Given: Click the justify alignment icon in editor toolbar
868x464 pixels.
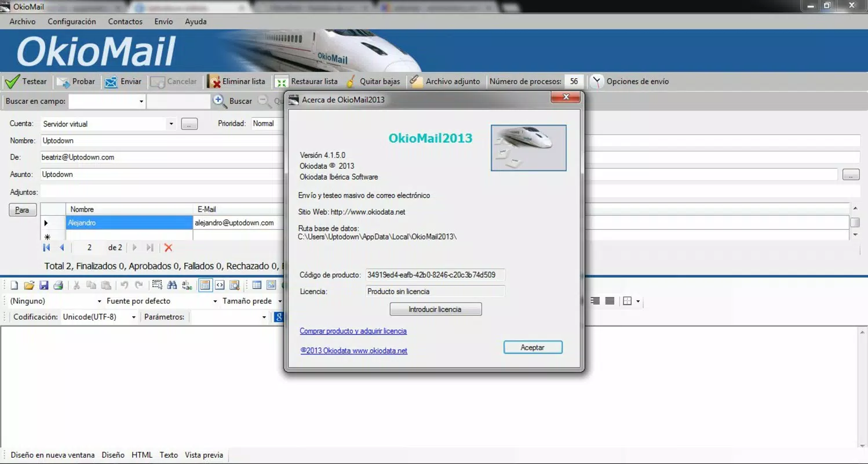Looking at the screenshot, I should (x=610, y=301).
